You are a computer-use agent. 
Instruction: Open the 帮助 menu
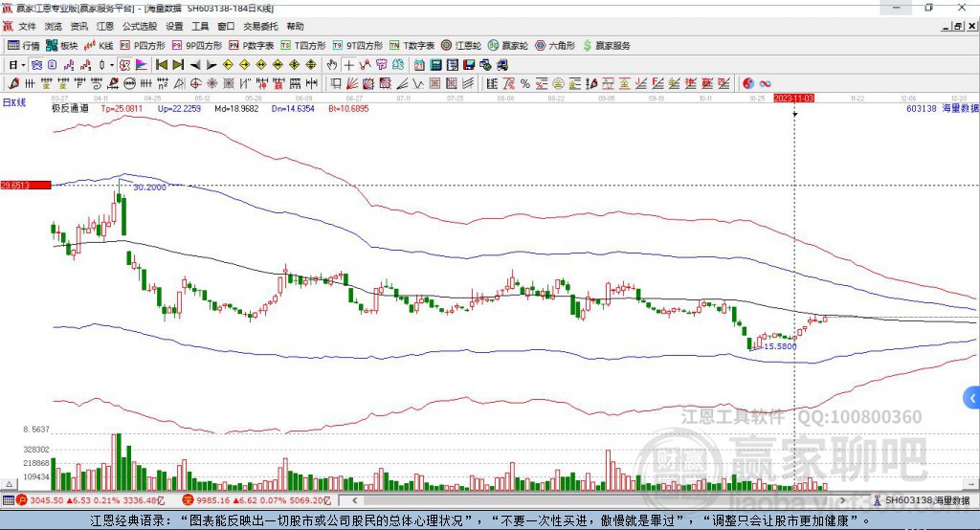(x=295, y=26)
